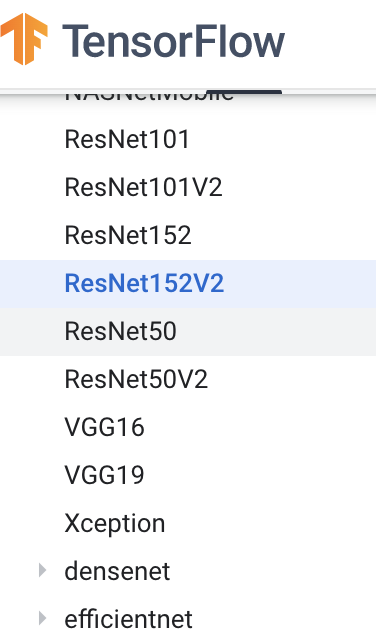
Task: Choose the gray hovered ResNet50 row
Action: (188, 331)
